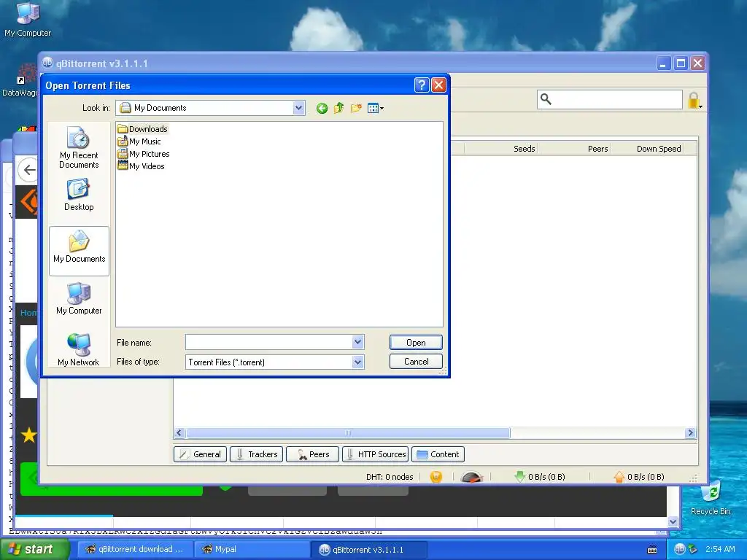Image resolution: width=747 pixels, height=560 pixels.
Task: Switch to the Peers tab
Action: click(x=312, y=454)
